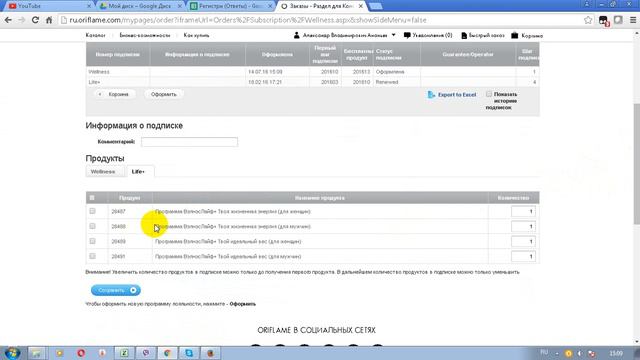
Task: Select Wellness subscription row
Action: coord(312,72)
